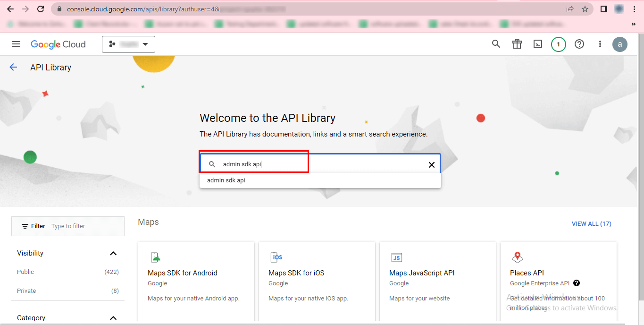The image size is (644, 325).
Task: Open the gift free trial icon
Action: (517, 44)
